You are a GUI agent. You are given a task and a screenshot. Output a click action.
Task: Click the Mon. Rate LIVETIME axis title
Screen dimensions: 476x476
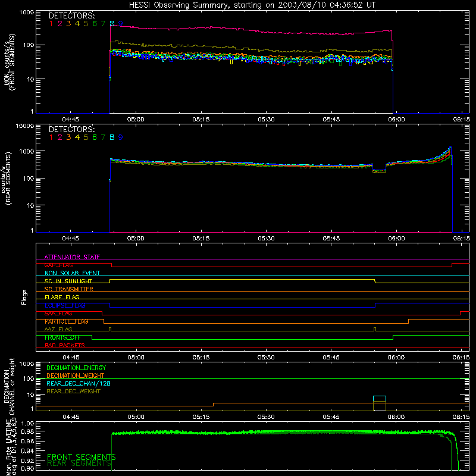[x=11, y=447]
